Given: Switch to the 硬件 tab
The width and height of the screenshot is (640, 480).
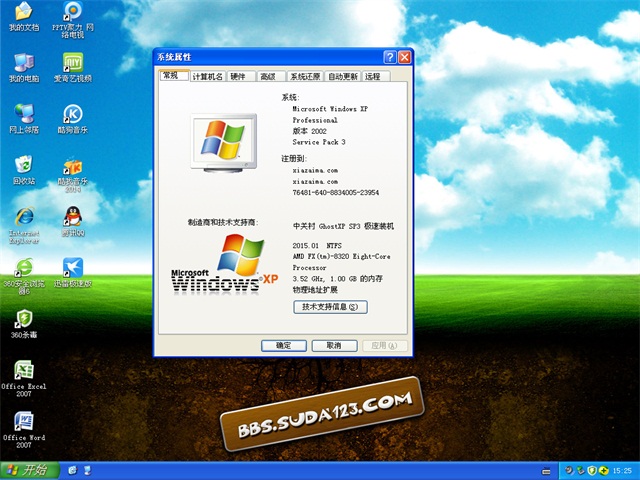Looking at the screenshot, I should click(238, 76).
